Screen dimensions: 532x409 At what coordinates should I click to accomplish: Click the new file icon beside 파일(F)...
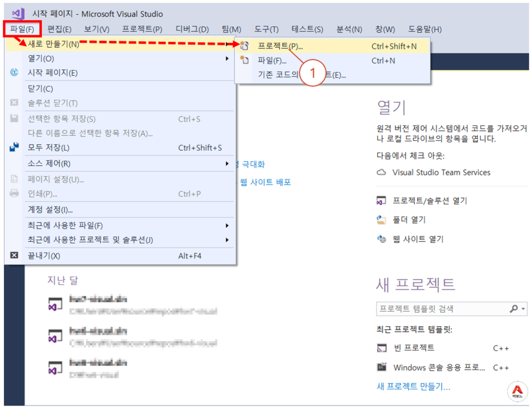pyautogui.click(x=245, y=60)
